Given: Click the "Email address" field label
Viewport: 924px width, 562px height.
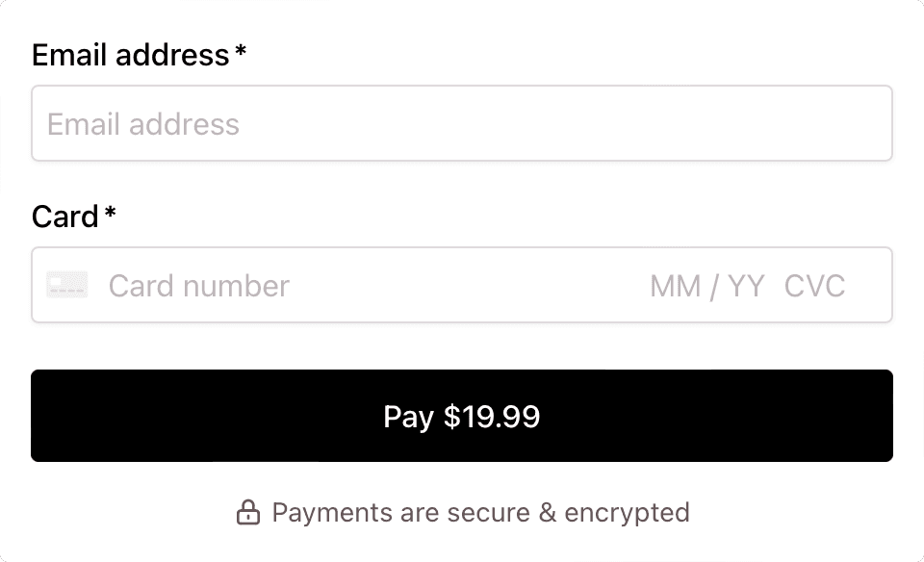Looking at the screenshot, I should (130, 55).
